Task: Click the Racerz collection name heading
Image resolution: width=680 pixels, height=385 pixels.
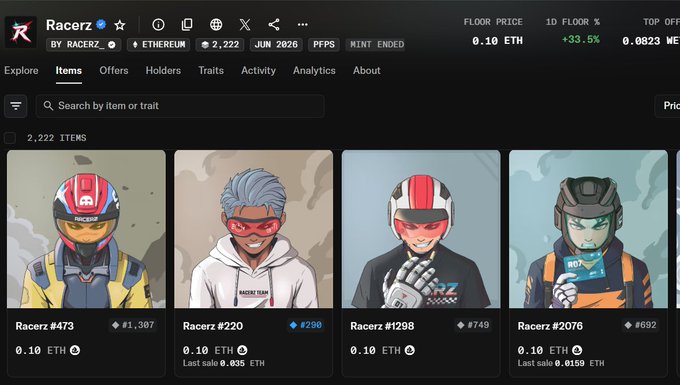Action: [x=69, y=25]
